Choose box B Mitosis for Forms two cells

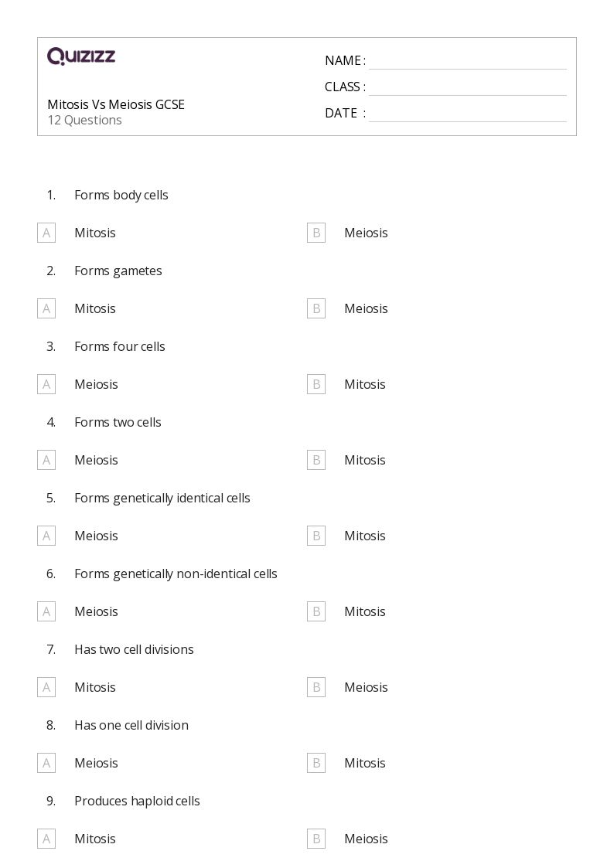click(x=316, y=460)
